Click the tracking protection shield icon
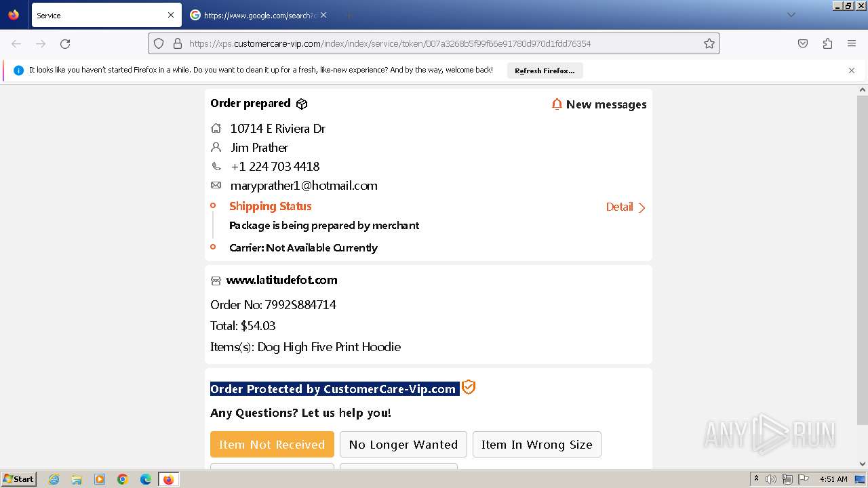 point(159,43)
